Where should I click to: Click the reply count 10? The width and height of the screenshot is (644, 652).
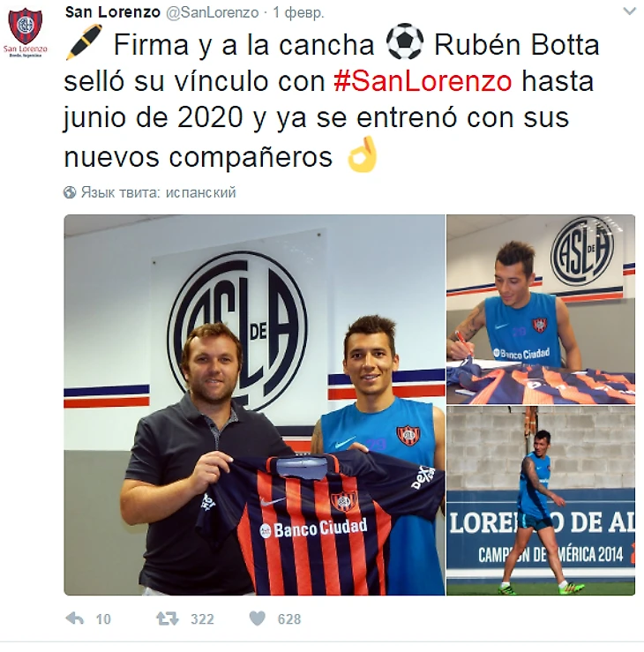point(103,619)
